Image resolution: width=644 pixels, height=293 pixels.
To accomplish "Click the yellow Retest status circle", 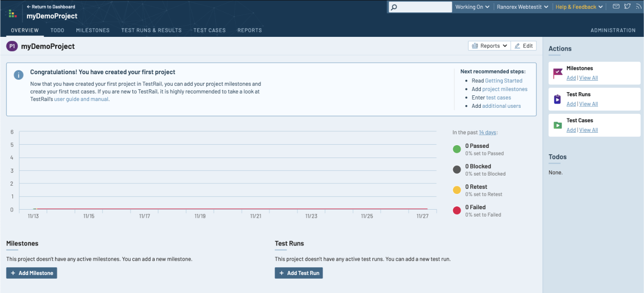I will click(457, 190).
